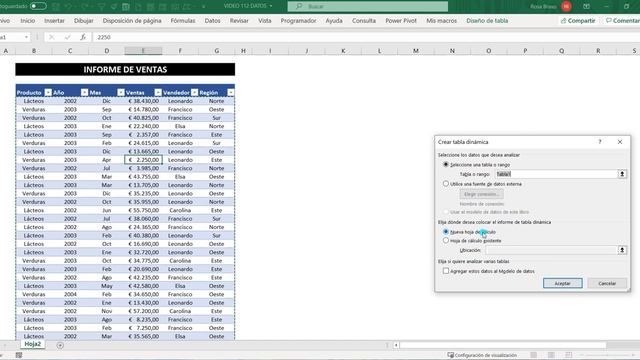The height and width of the screenshot is (360, 640).
Task: Open the Año column filter dropdown
Action: point(84,93)
